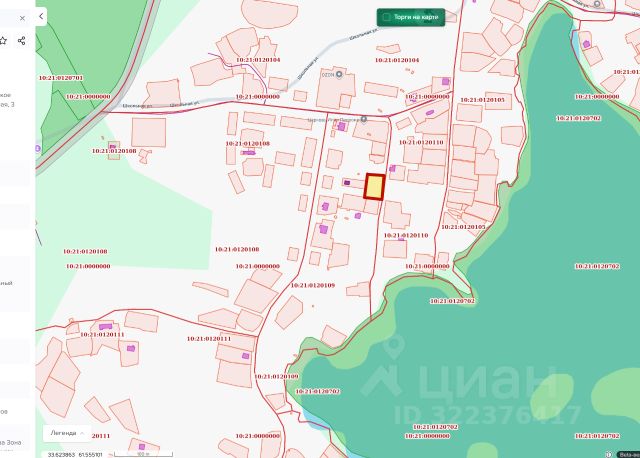640x458 pixels.
Task: Open the share options icon
Action: 22,40
